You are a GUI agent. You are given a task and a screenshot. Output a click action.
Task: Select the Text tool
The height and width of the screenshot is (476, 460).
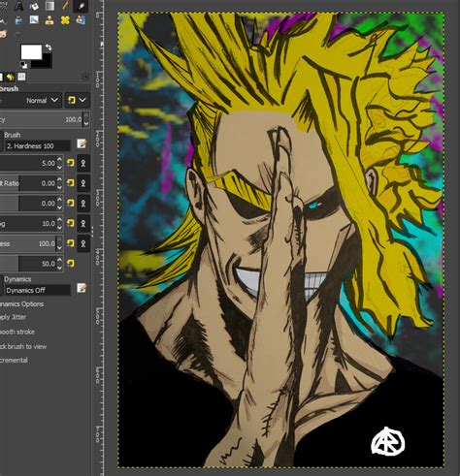[x=19, y=6]
